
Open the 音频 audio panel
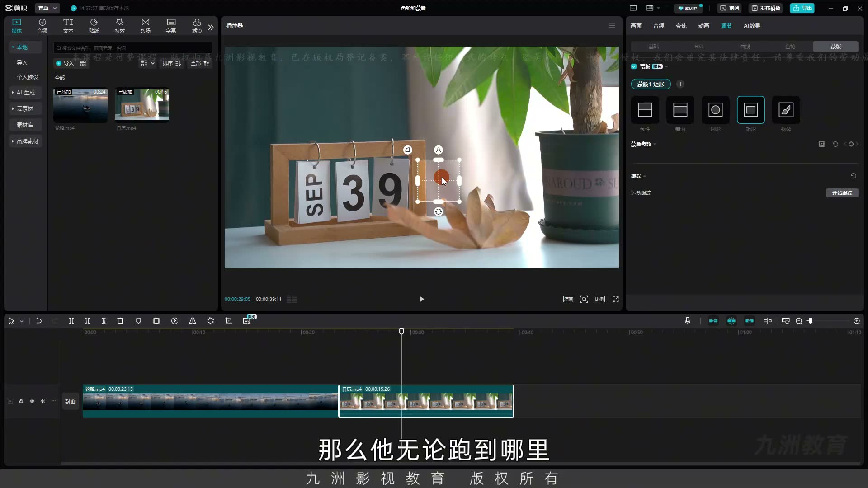42,26
